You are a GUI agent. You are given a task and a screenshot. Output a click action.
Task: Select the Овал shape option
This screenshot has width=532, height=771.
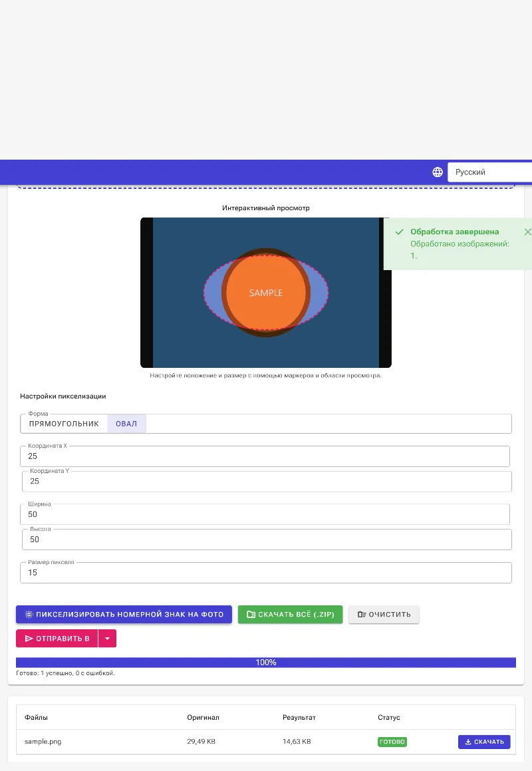(126, 424)
